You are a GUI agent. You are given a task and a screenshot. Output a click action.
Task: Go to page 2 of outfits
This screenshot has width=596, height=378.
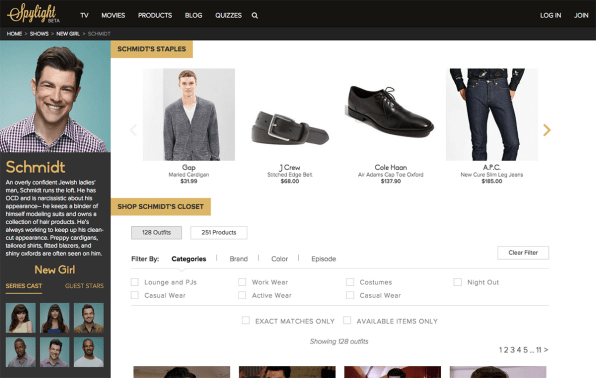click(506, 350)
